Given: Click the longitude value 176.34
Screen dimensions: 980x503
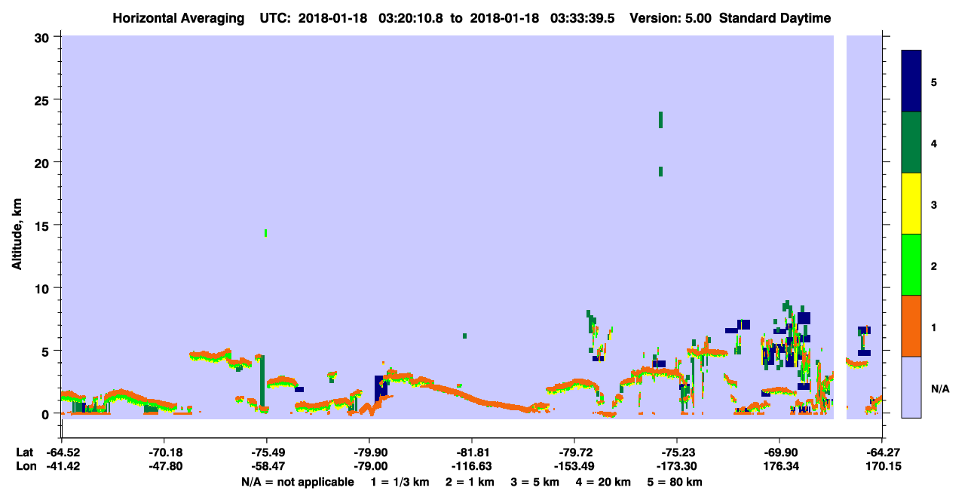Looking at the screenshot, I should (779, 466).
